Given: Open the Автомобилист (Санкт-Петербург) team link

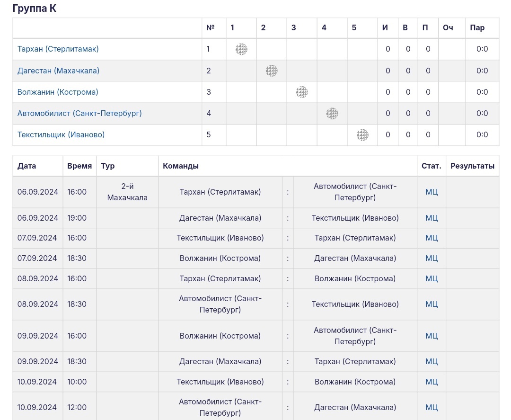Looking at the screenshot, I should tap(79, 114).
